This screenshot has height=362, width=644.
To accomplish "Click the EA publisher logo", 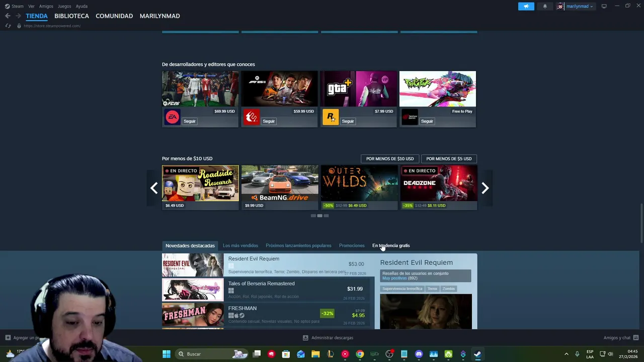I will pos(172,117).
